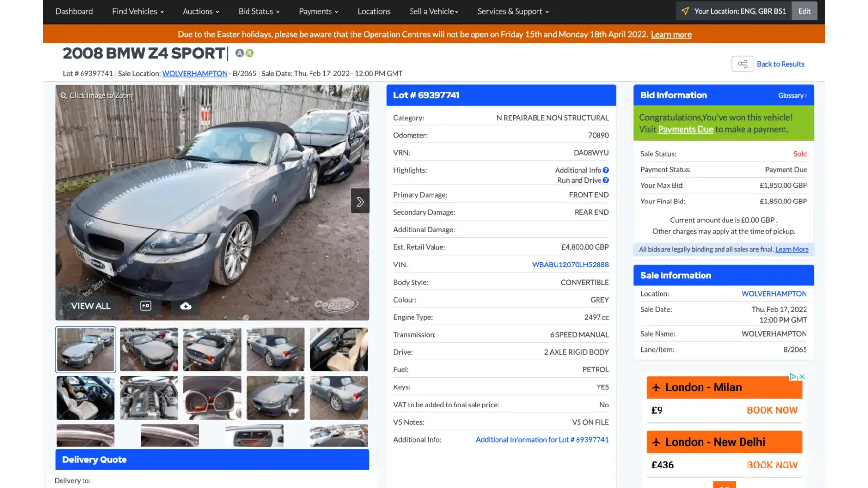Click the V5 Notes value V5 ON FILE

pyautogui.click(x=590, y=422)
